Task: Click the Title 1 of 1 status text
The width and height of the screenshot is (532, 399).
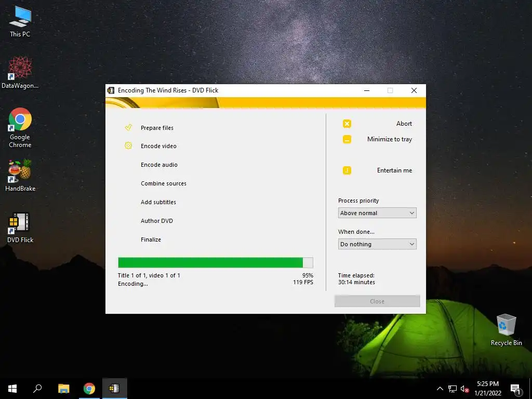Action: tap(149, 275)
